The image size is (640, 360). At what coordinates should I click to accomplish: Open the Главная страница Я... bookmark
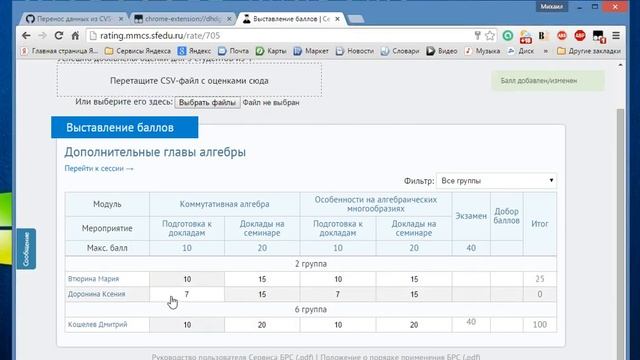pos(60,51)
